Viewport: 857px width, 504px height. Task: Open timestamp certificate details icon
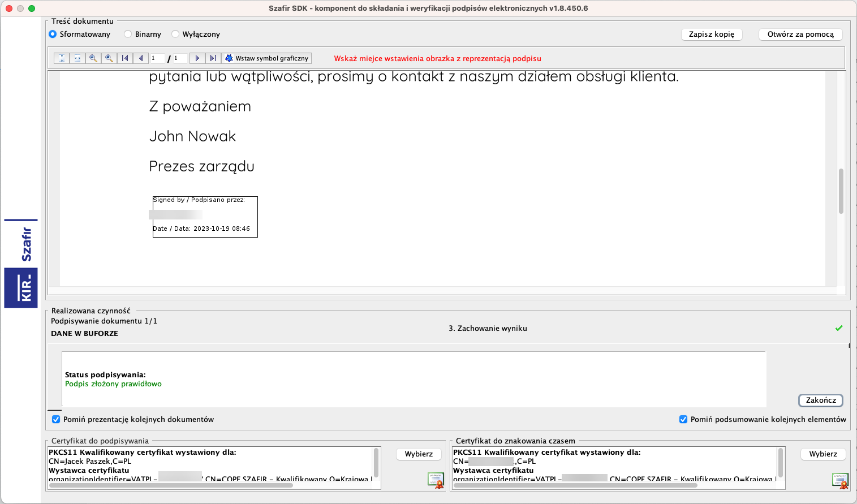pos(840,481)
